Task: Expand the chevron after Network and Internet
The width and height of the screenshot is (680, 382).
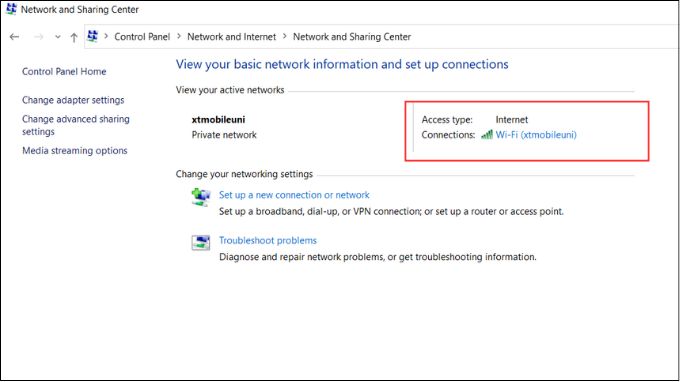Action: click(284, 36)
